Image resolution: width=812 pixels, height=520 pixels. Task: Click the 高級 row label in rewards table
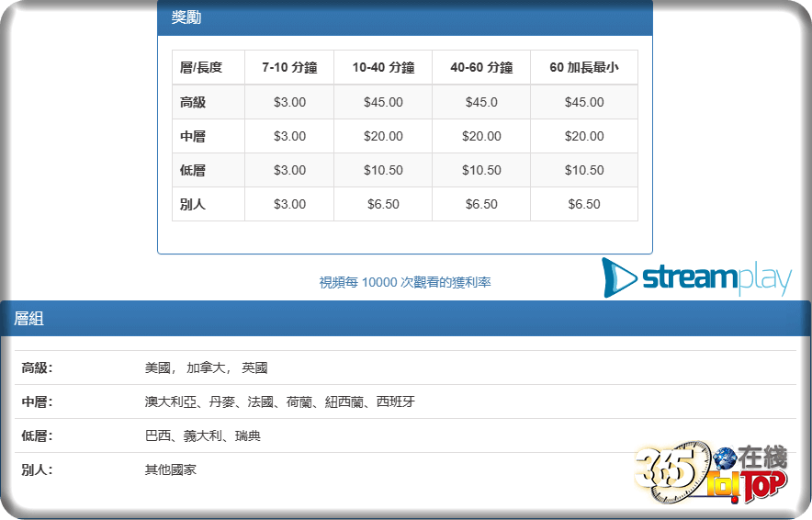209,102
